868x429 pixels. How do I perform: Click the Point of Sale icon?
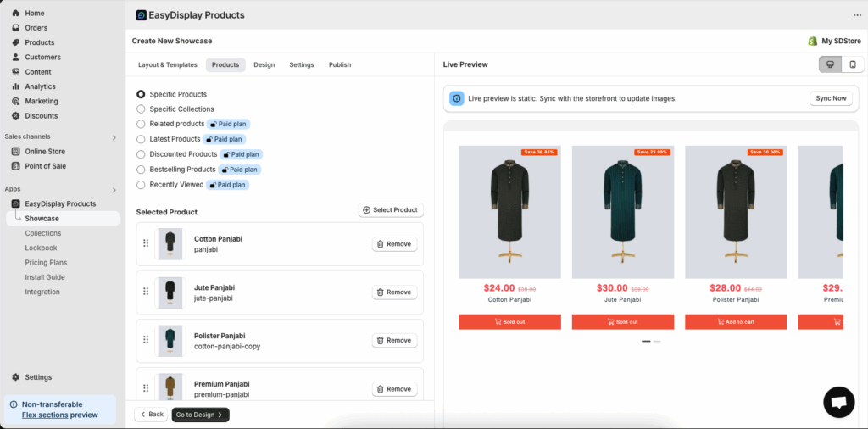(x=15, y=166)
